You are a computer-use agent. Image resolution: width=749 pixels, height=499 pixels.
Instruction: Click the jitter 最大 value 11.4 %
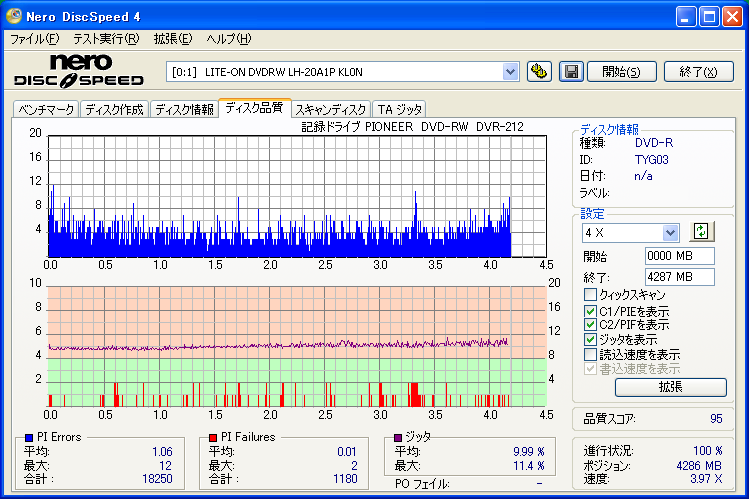(x=529, y=465)
